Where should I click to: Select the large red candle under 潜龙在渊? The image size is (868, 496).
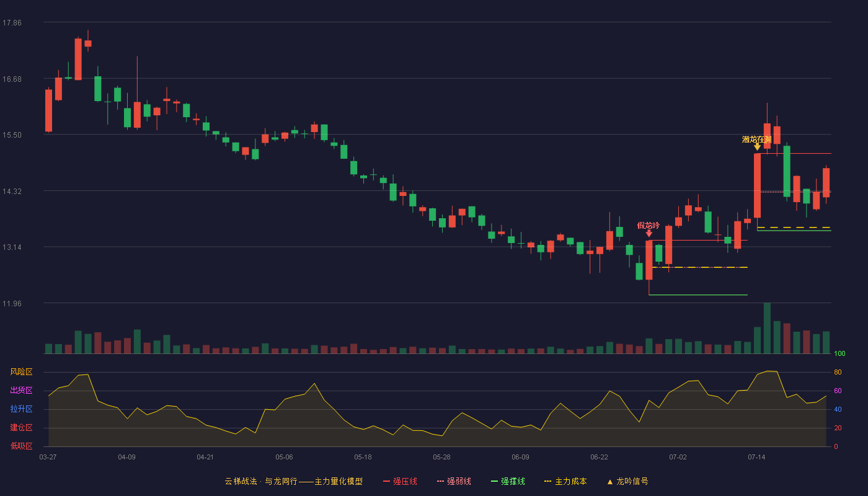[757, 185]
